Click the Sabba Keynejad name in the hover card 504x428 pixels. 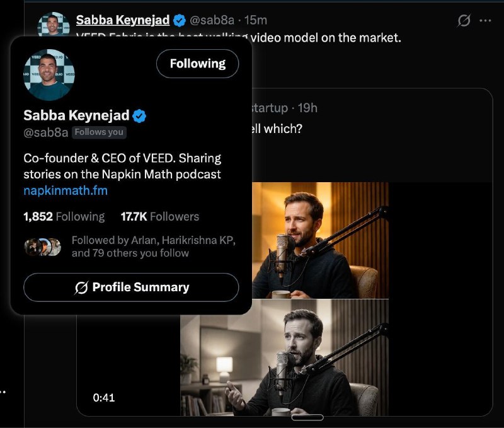[76, 115]
